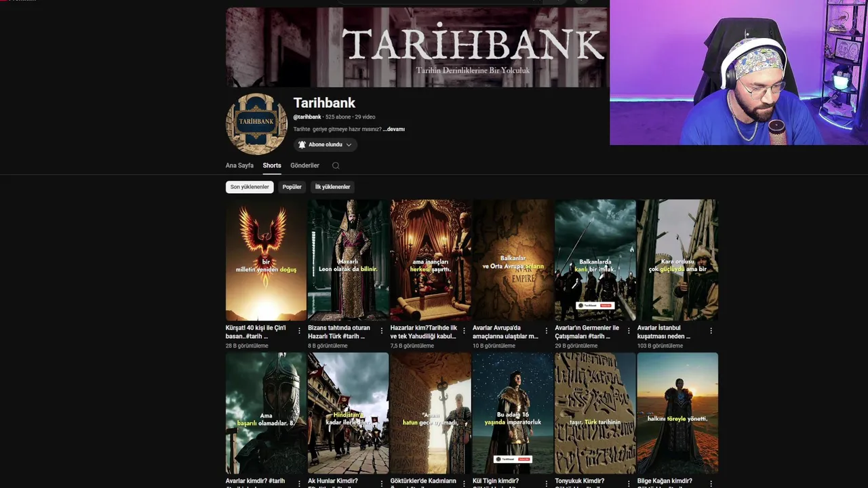Open options menu for Göktürkler'de Kadınların short
The height and width of the screenshot is (488, 868).
coord(464,483)
